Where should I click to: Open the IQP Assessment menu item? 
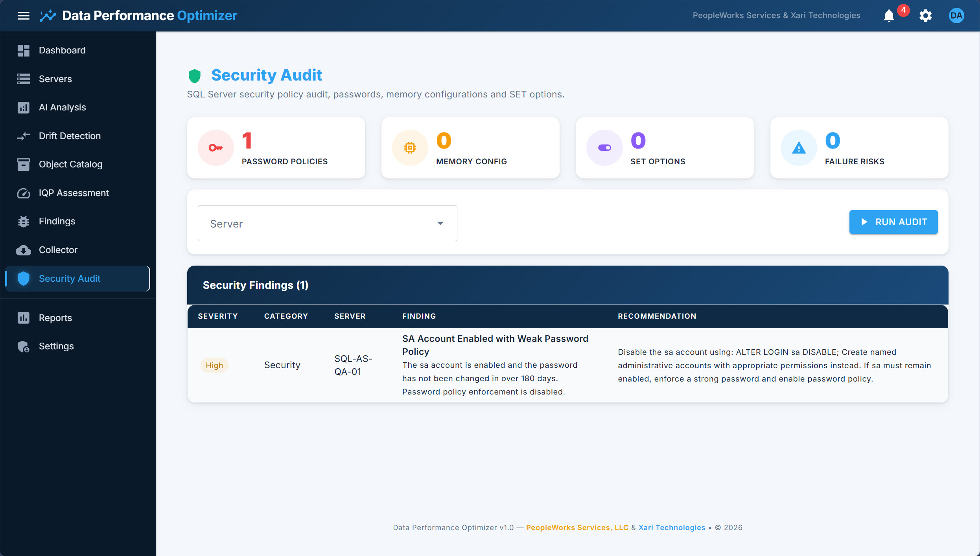(74, 193)
